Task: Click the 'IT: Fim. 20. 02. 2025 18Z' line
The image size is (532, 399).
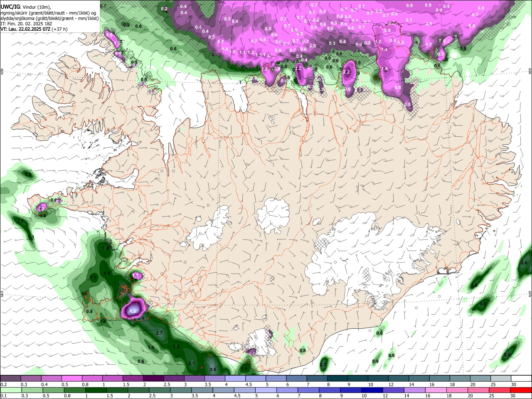Action: [x=26, y=24]
